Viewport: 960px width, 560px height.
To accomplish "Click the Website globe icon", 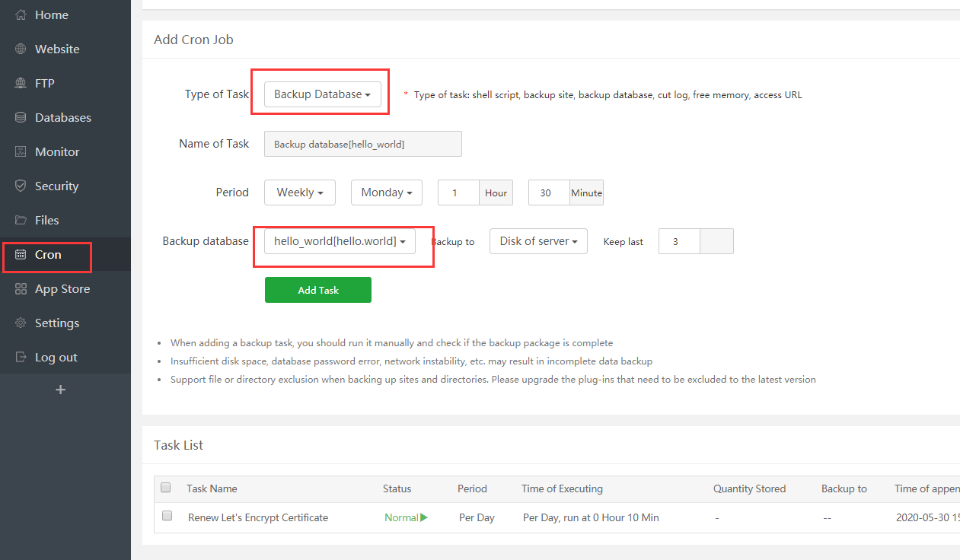I will point(21,49).
